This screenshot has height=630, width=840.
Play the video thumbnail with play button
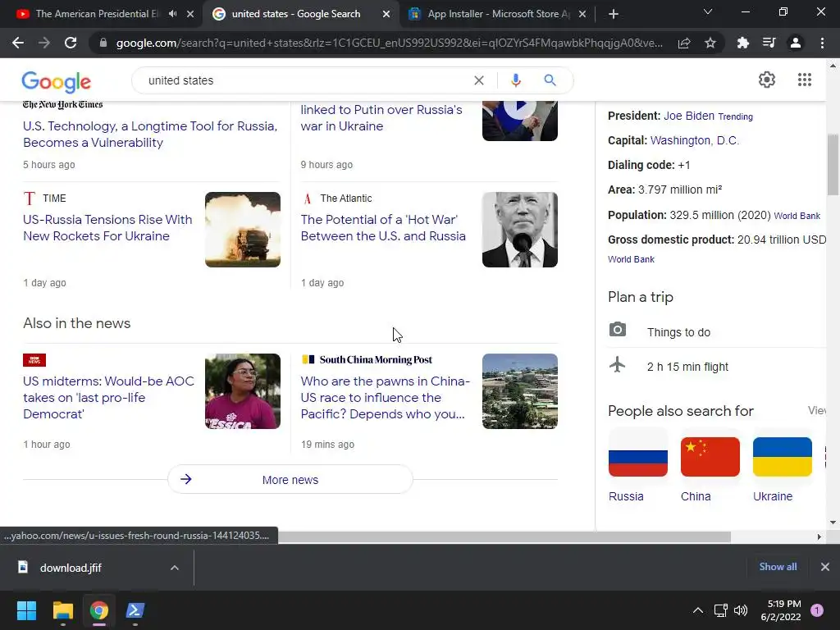pyautogui.click(x=519, y=121)
